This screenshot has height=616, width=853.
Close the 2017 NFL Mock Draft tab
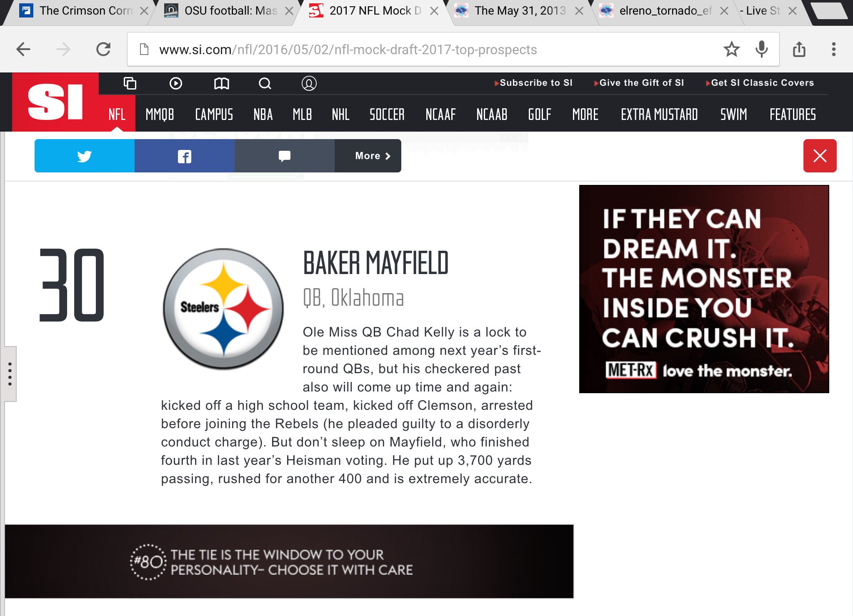coord(434,11)
